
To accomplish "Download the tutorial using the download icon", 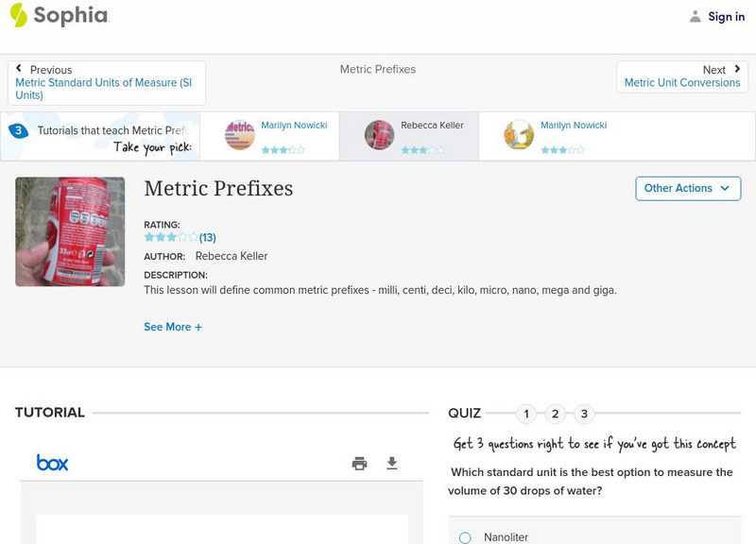I will 392,463.
